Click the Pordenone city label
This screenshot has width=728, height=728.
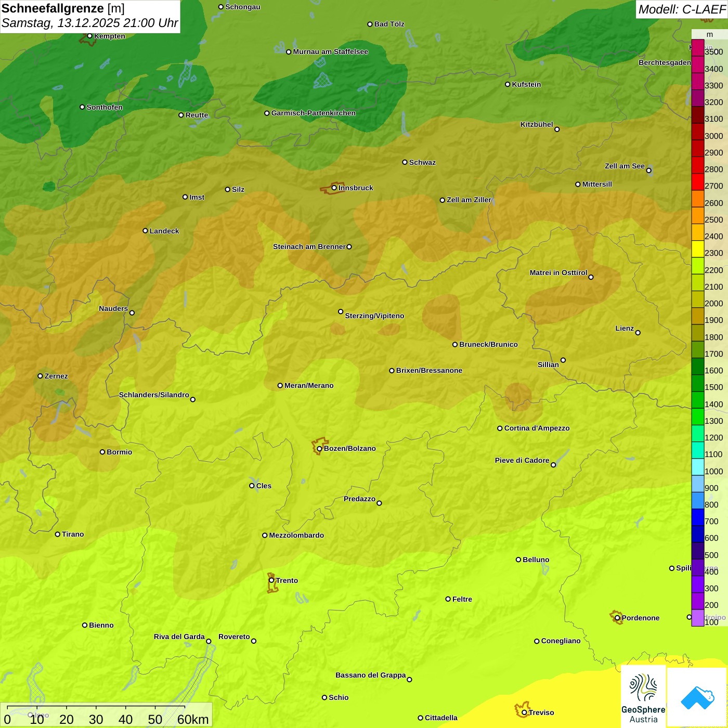tap(641, 618)
